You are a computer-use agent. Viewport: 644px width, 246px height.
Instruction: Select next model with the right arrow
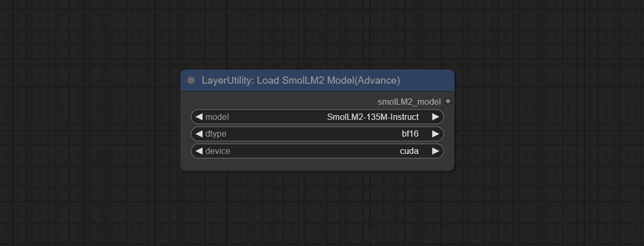click(435, 117)
